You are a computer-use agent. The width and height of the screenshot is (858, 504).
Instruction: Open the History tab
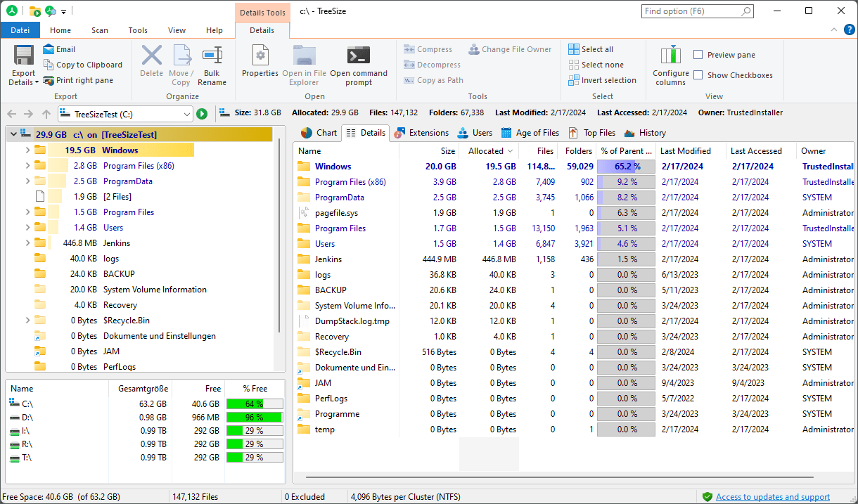click(x=644, y=133)
